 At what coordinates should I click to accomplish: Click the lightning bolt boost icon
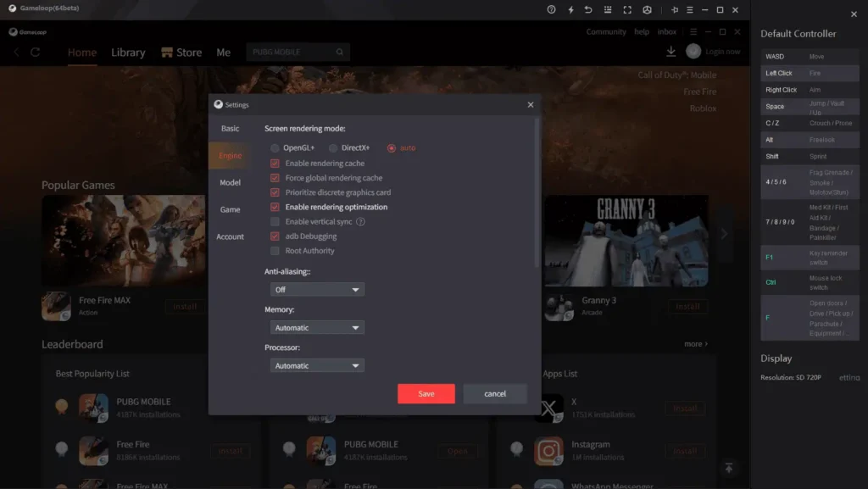click(570, 9)
